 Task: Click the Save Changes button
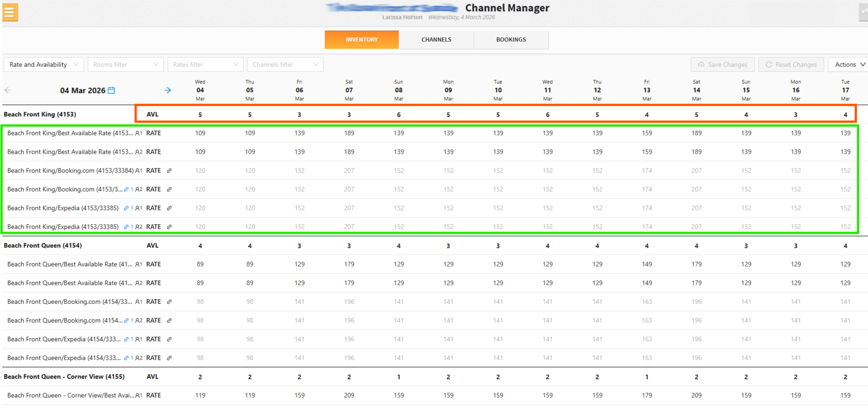[722, 64]
